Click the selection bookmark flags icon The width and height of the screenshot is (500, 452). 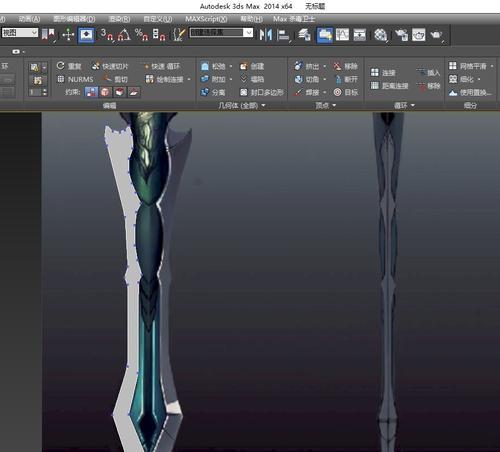tap(49, 34)
